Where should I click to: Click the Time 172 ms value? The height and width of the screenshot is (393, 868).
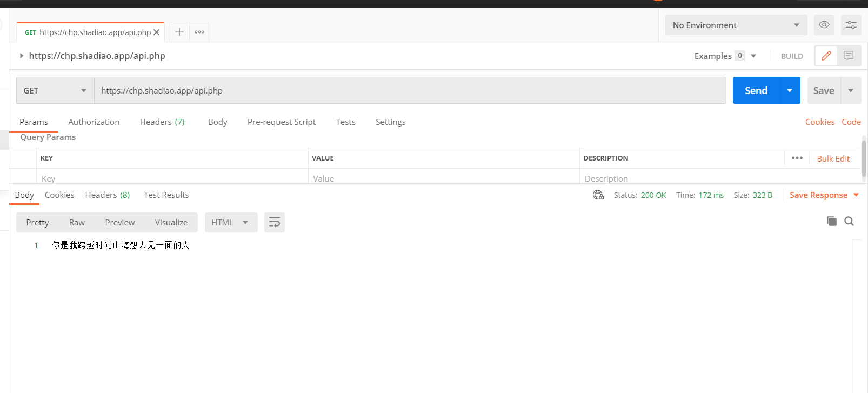tap(711, 195)
